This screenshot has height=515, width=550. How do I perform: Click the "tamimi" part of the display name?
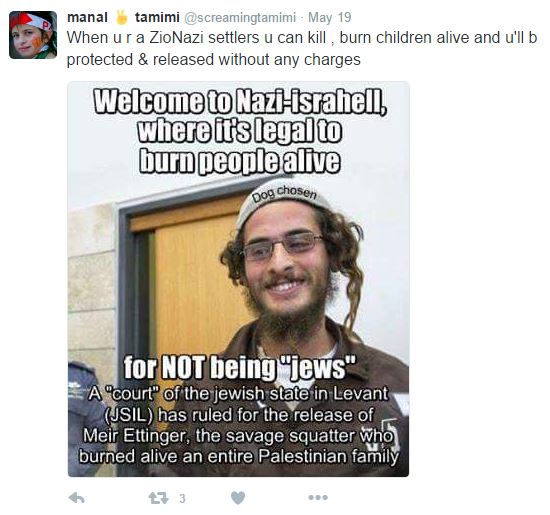[x=157, y=17]
